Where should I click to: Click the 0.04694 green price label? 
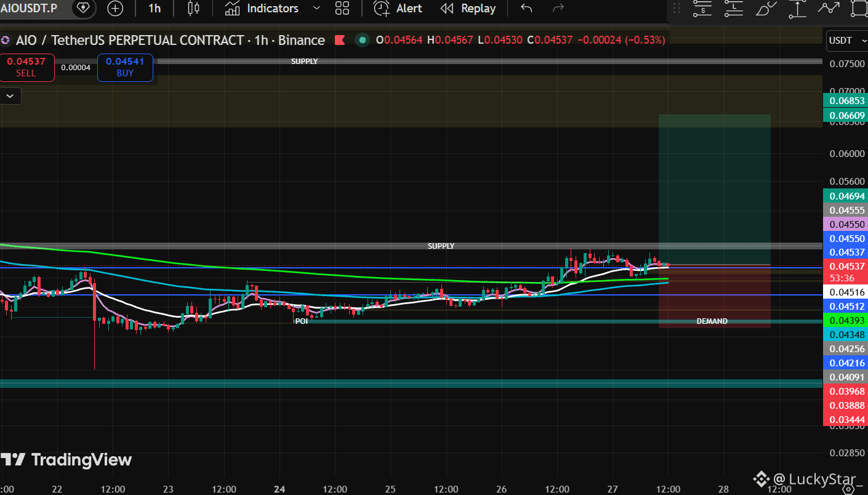click(847, 196)
